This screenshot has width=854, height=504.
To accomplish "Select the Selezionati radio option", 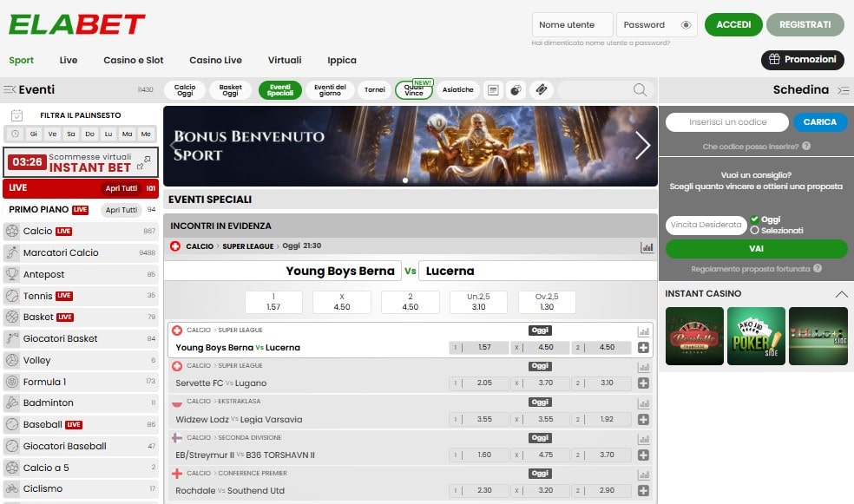I will (x=754, y=230).
